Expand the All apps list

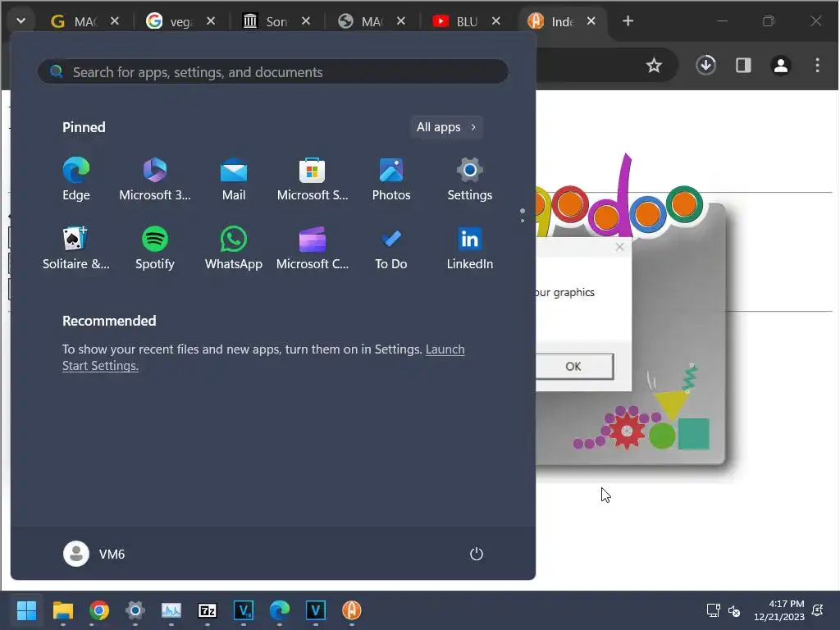(446, 127)
